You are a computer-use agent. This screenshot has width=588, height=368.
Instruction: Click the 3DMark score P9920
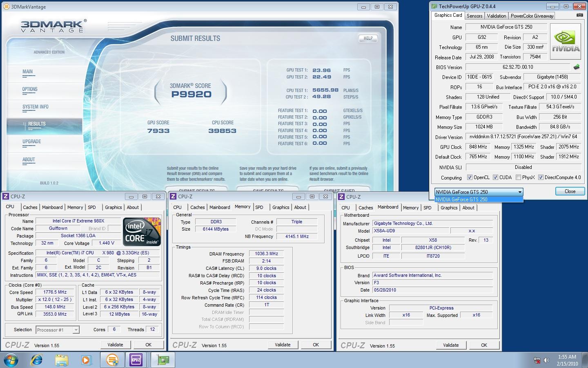[191, 94]
